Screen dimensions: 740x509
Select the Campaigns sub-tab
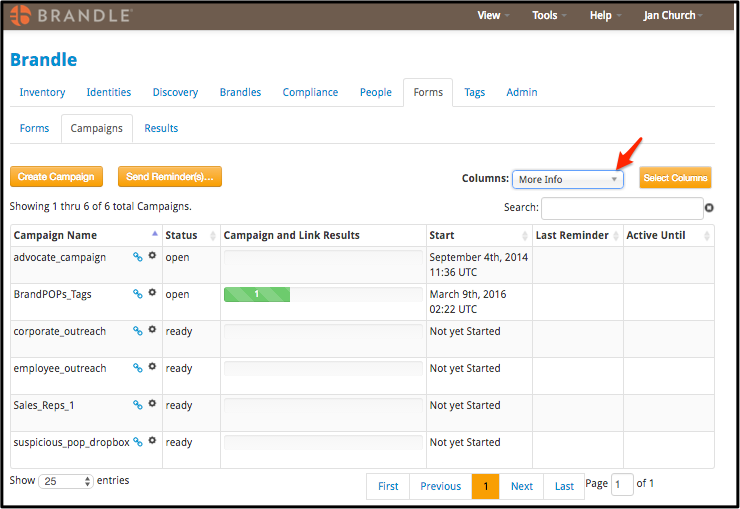(x=97, y=128)
